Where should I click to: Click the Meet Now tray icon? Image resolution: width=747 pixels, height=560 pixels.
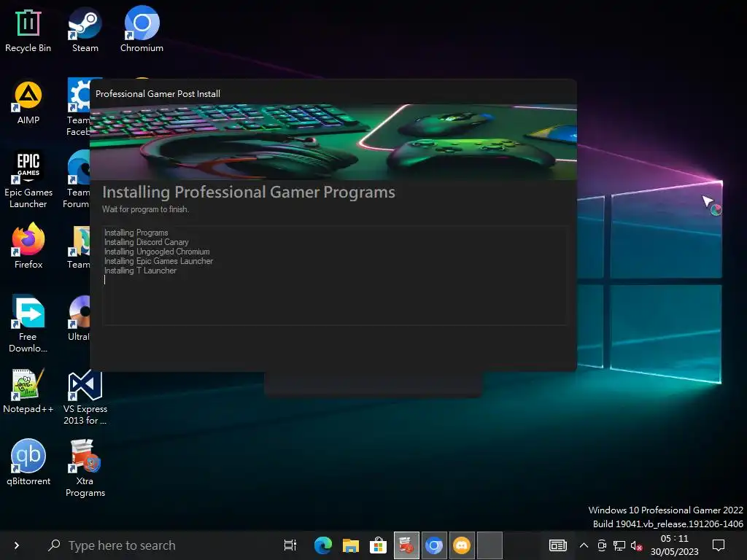[602, 545]
